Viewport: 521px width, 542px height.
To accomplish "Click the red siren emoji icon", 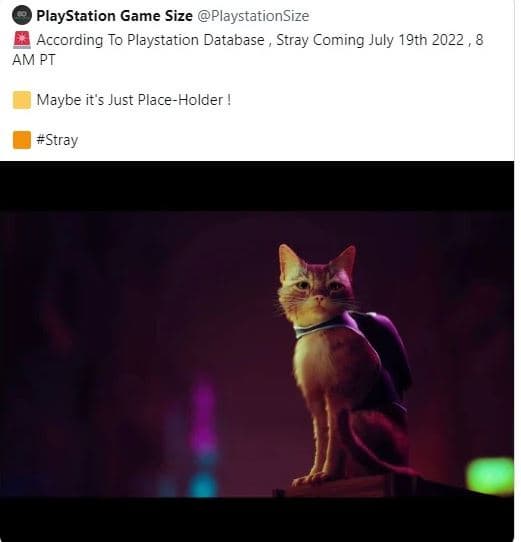I will click(22, 40).
